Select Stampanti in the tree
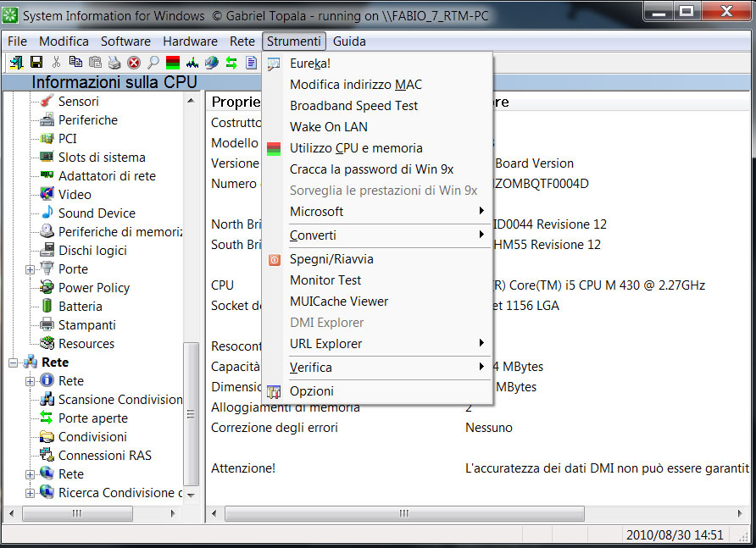Viewport: 756px width, 548px height. pyautogui.click(x=86, y=325)
